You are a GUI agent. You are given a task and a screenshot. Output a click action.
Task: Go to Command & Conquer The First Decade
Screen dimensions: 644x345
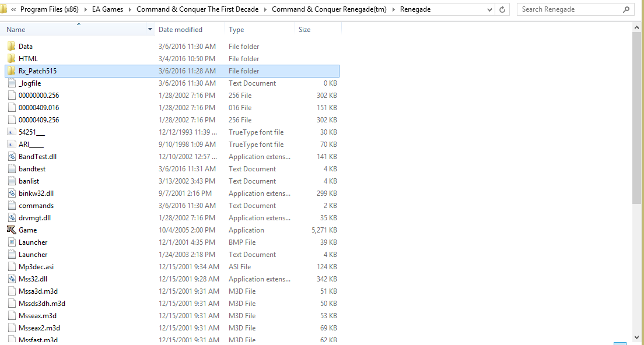click(198, 9)
